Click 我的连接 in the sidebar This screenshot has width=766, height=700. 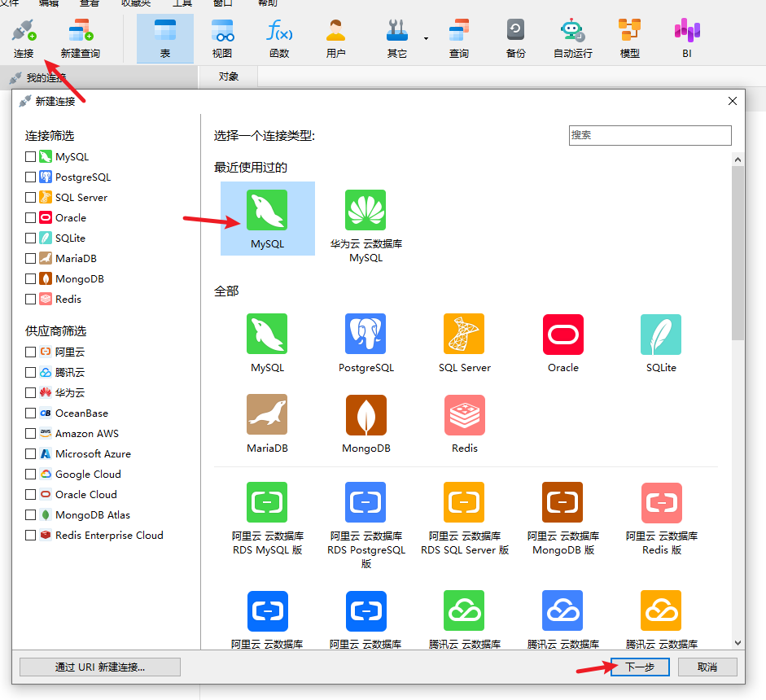tap(46, 77)
